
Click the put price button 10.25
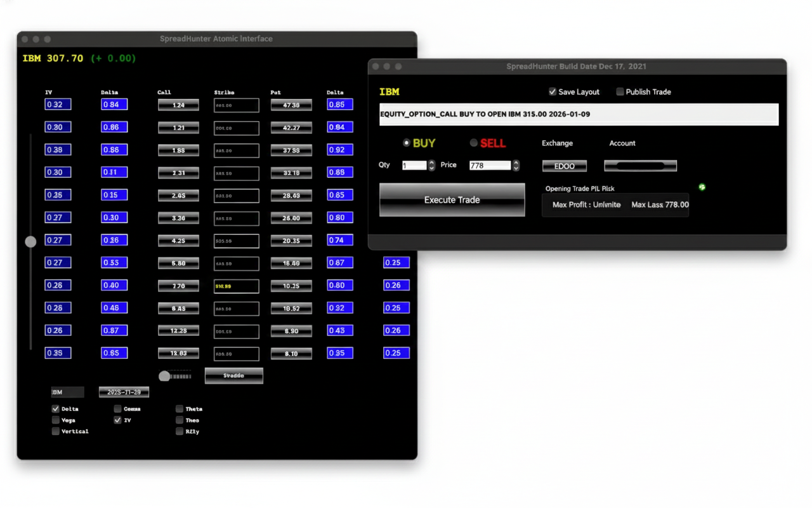(291, 286)
